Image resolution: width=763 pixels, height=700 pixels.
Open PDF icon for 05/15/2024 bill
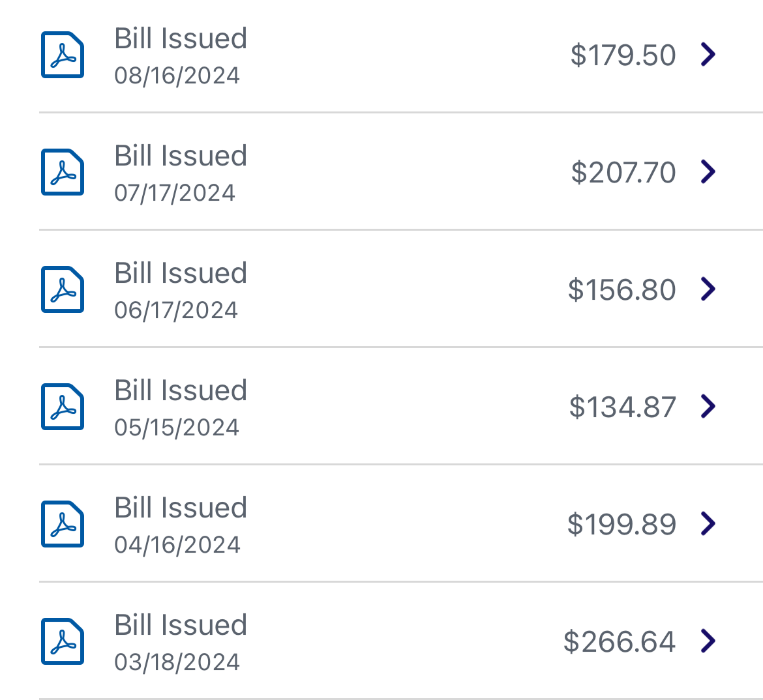tap(63, 406)
